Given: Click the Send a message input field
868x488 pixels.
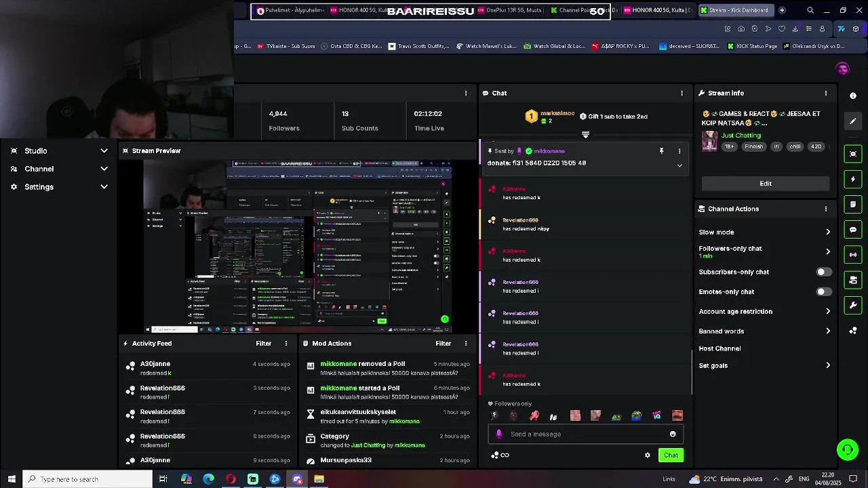Looking at the screenshot, I should click(x=587, y=434).
